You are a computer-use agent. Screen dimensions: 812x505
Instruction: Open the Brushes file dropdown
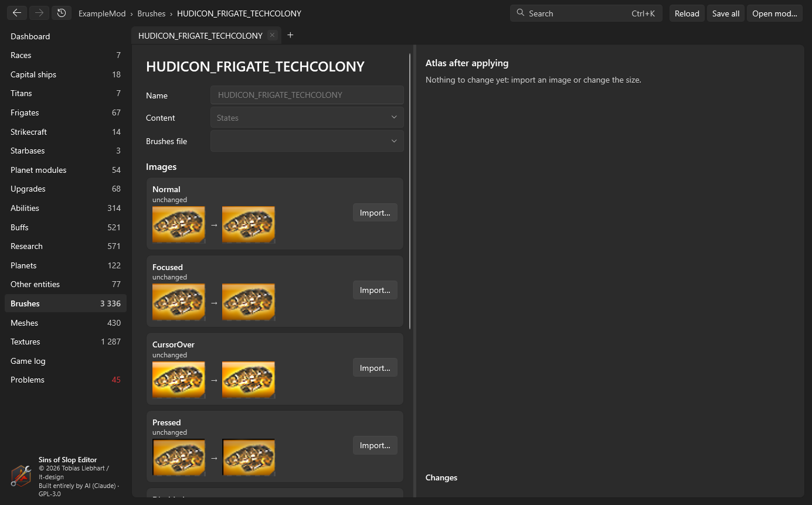[x=307, y=141]
